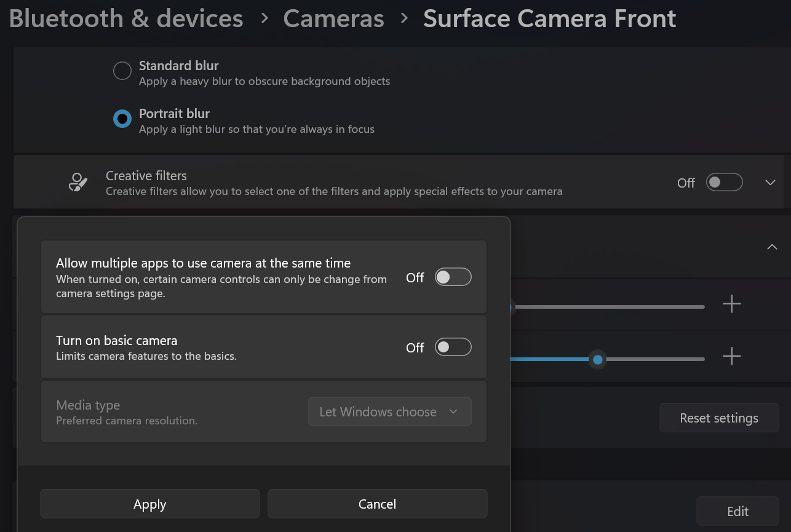Collapse the expanded section using the up chevron
This screenshot has height=532, width=791.
pyautogui.click(x=771, y=246)
